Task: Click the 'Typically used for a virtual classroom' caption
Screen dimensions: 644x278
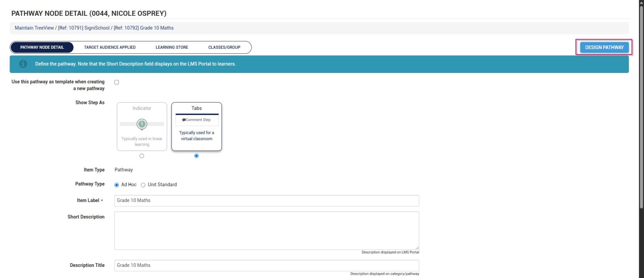Action: point(197,136)
